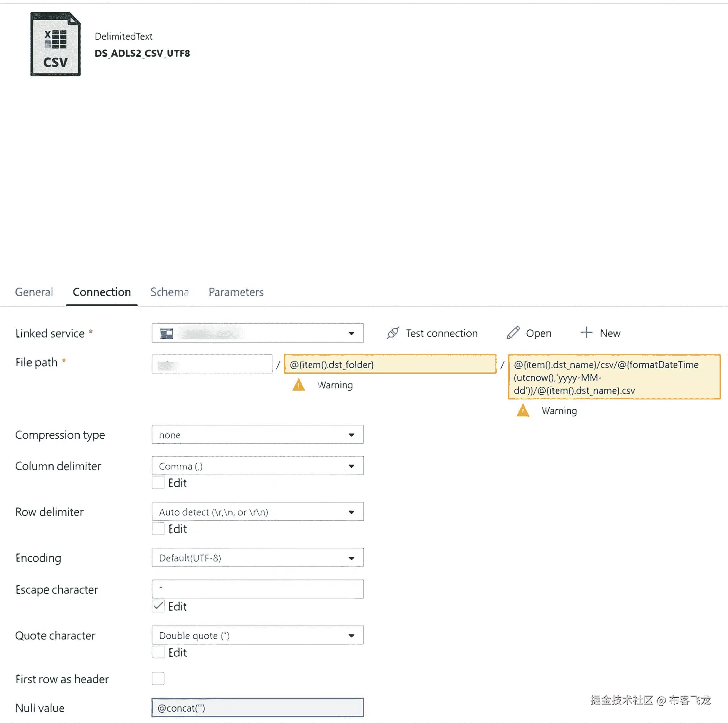
Task: Go to the Parameters tab
Action: click(236, 292)
